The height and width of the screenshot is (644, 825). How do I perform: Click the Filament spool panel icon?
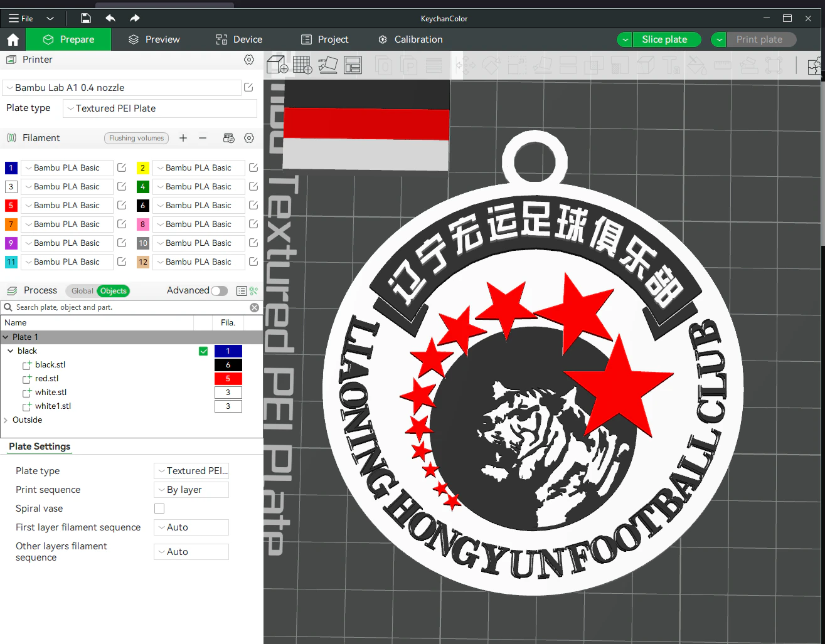(x=11, y=138)
